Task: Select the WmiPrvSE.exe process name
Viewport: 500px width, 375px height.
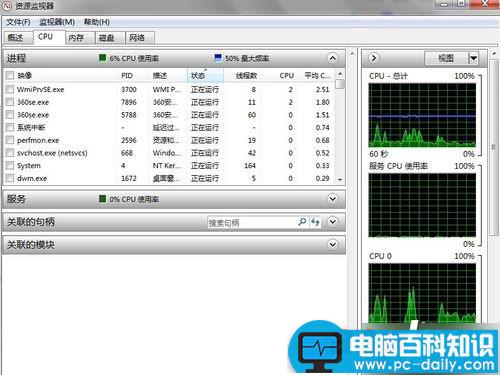Action: tap(40, 89)
